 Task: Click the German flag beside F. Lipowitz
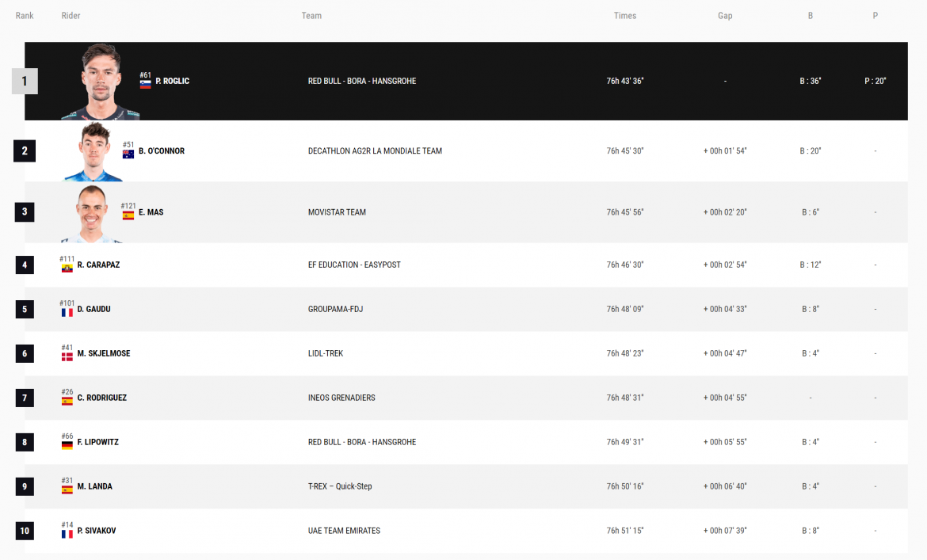click(x=67, y=445)
